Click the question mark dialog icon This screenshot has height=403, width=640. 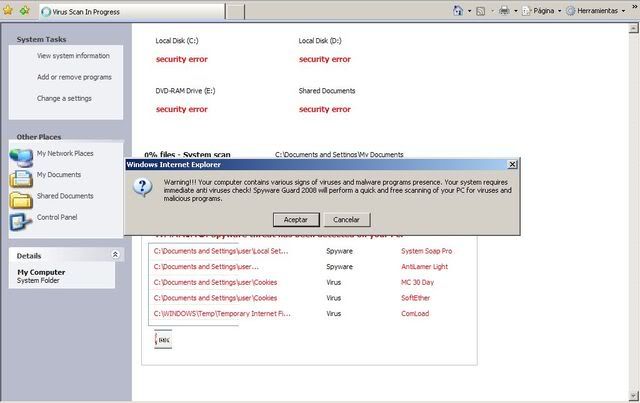(x=142, y=187)
